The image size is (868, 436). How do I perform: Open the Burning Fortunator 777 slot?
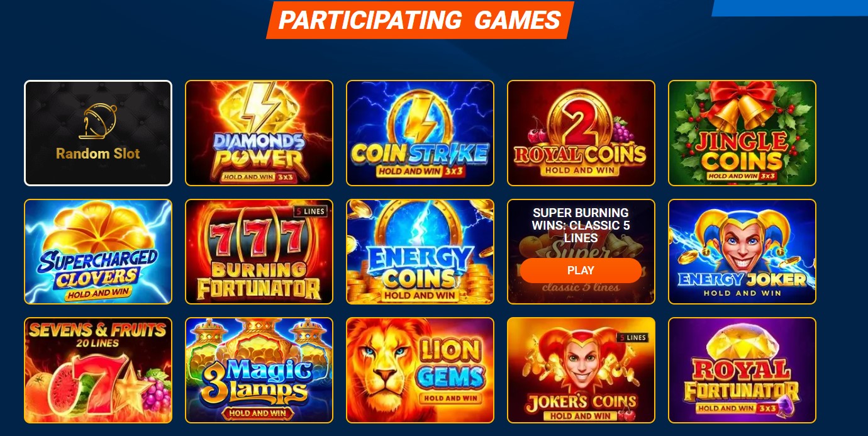click(259, 252)
